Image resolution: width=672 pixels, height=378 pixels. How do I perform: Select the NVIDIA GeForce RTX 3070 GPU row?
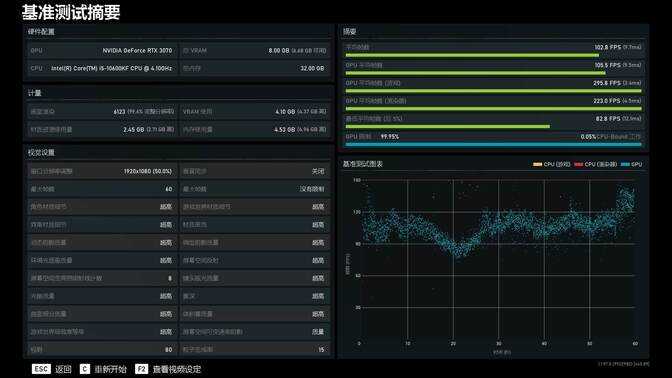102,51
